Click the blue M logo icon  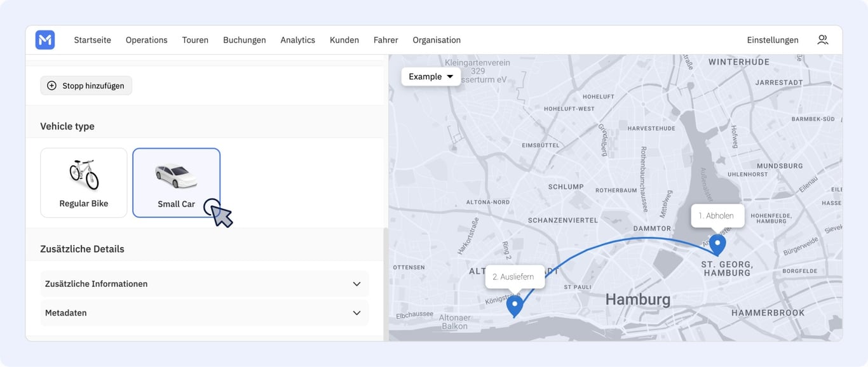45,40
